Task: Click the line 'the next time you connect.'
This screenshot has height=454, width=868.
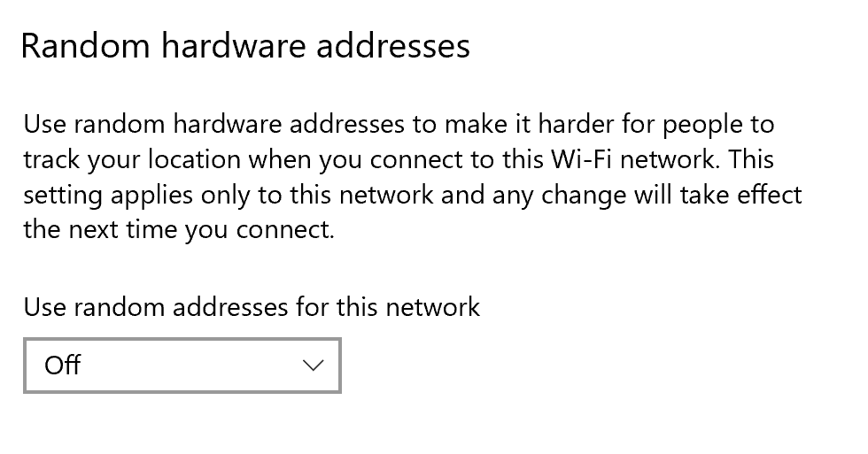Action: point(179,231)
